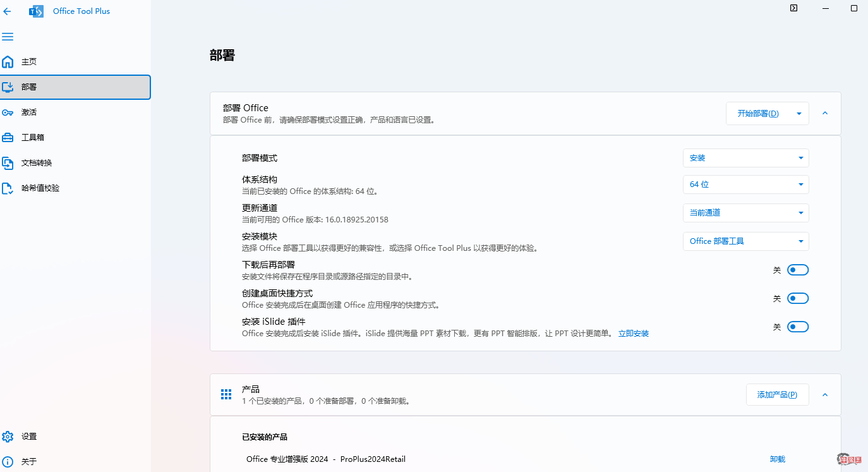Open 设置 (Settings) at bottom sidebar
This screenshot has height=472, width=868.
pos(28,436)
